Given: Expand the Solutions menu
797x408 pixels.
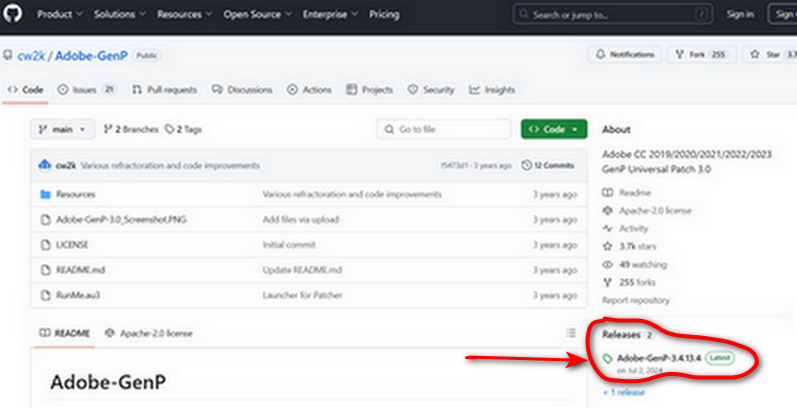Looking at the screenshot, I should coord(119,15).
